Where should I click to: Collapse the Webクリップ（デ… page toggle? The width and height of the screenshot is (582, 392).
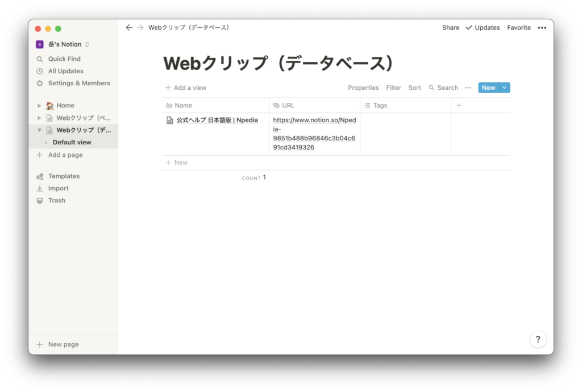pos(39,130)
